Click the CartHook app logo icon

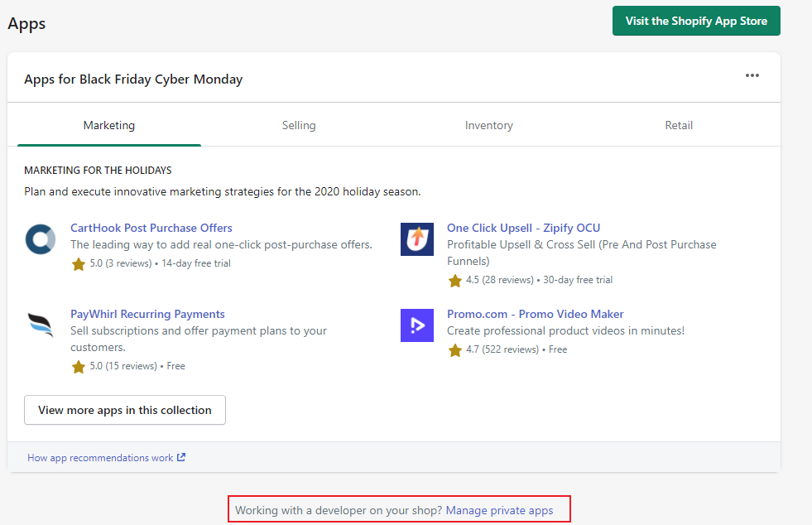[40, 239]
